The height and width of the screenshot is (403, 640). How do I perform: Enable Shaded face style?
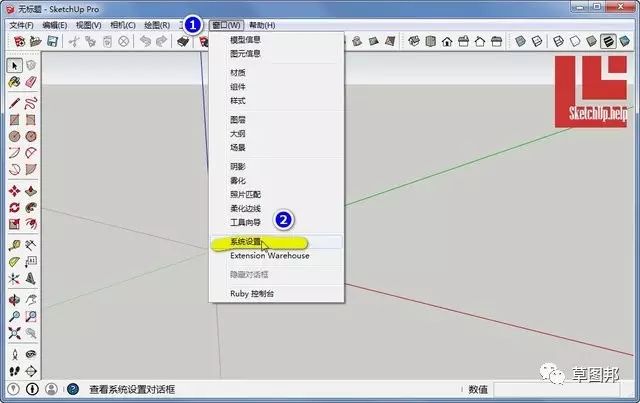pos(591,41)
